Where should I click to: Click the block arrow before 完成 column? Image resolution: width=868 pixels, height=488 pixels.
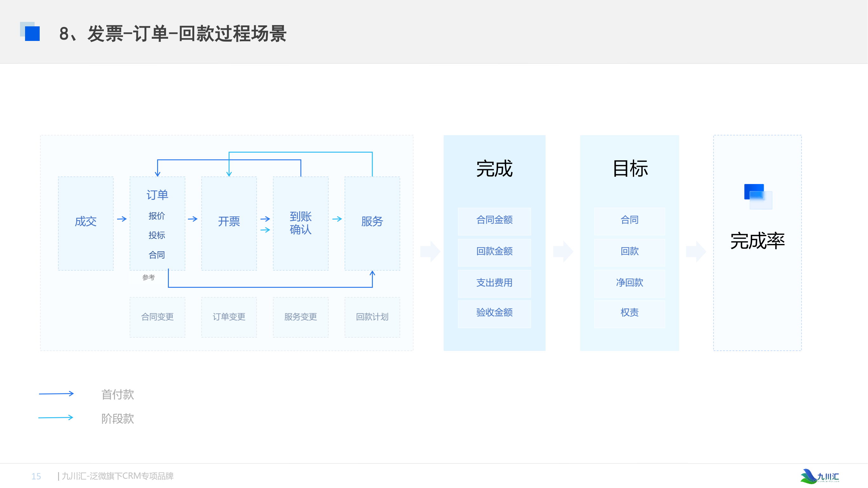430,251
